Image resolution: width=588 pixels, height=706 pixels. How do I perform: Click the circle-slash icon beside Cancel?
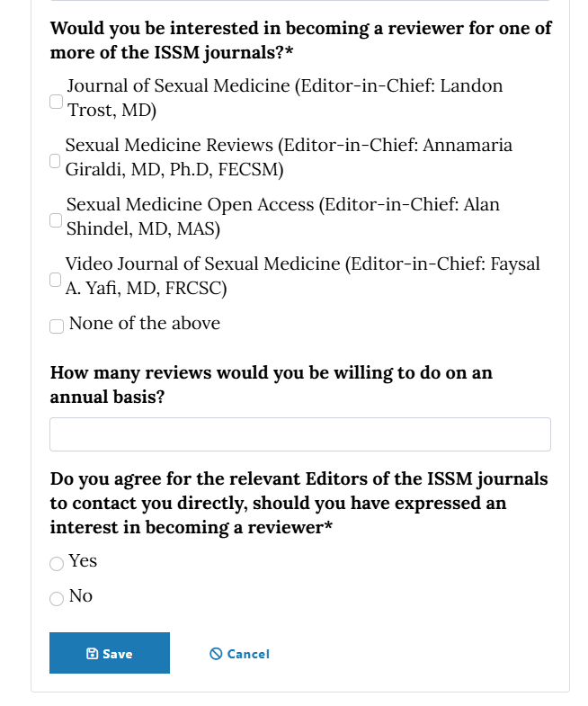(x=216, y=653)
